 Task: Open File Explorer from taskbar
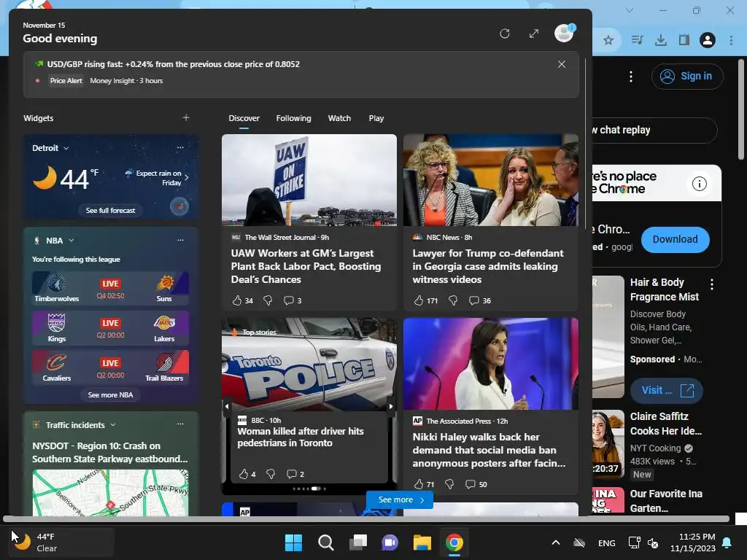click(422, 542)
